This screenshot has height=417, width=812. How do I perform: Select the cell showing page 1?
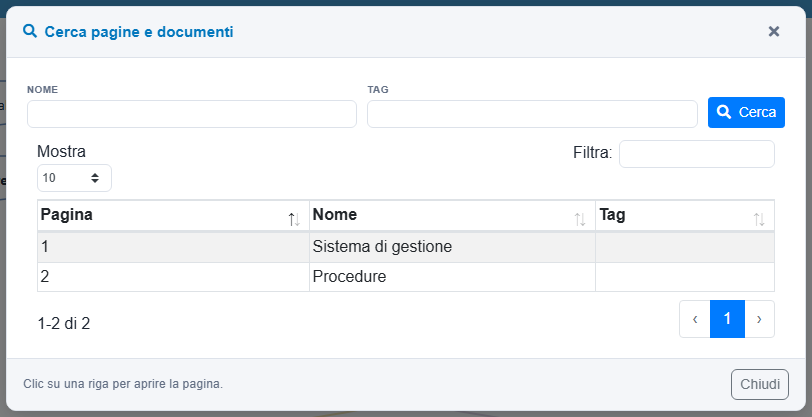(x=173, y=247)
